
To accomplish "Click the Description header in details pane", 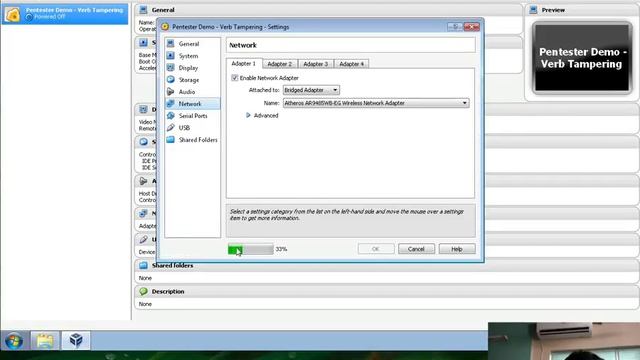I will pyautogui.click(x=168, y=291).
